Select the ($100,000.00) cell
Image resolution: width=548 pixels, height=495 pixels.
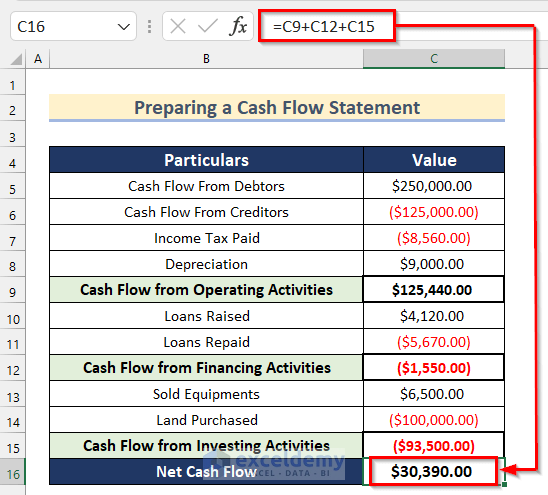(434, 420)
